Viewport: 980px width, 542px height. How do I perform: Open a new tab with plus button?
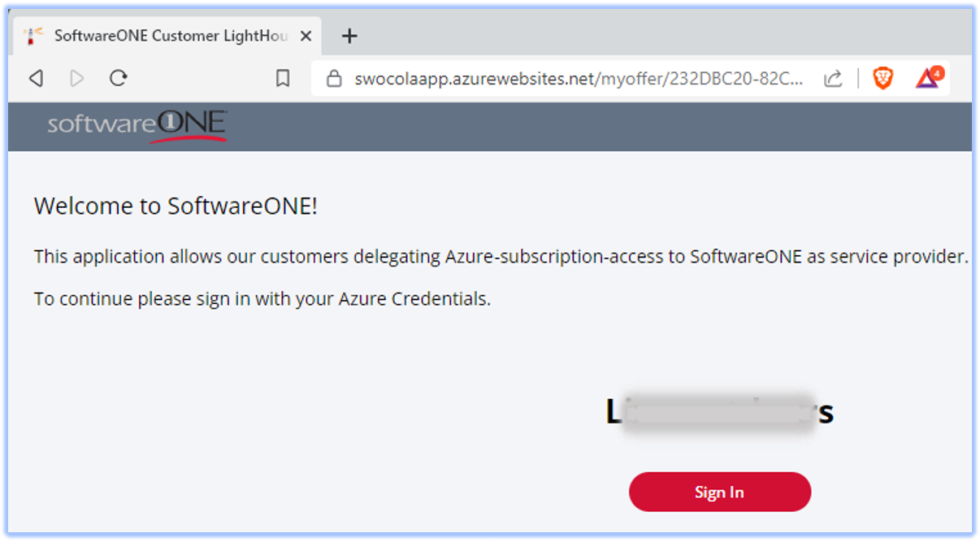[x=349, y=36]
